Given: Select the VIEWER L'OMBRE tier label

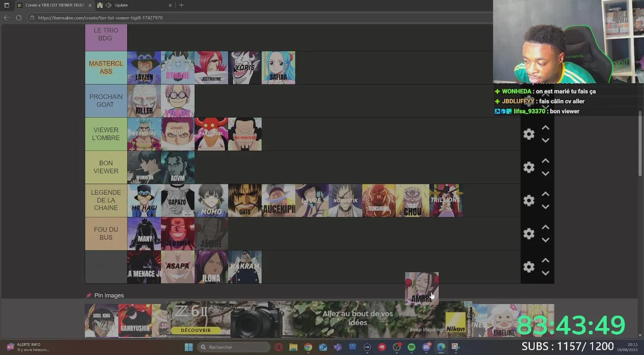Looking at the screenshot, I should 106,134.
